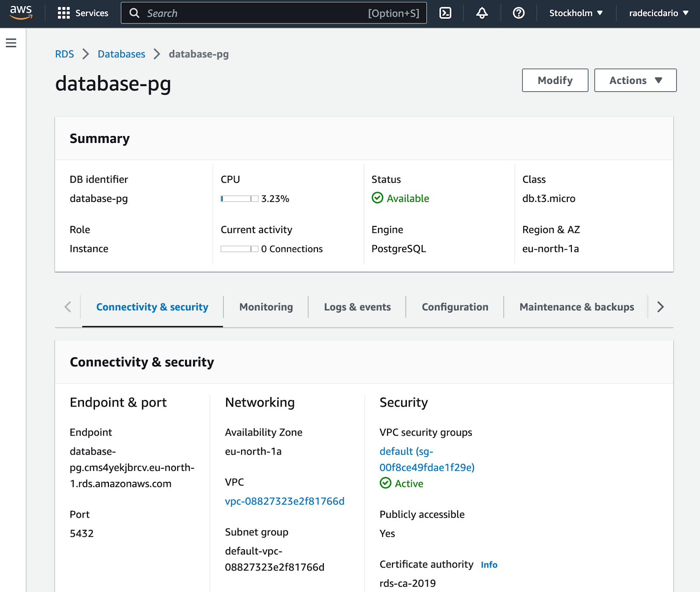Screen dimensions: 700x592
Task: Click the rds-ca-2019 certificate value
Action: click(x=408, y=583)
